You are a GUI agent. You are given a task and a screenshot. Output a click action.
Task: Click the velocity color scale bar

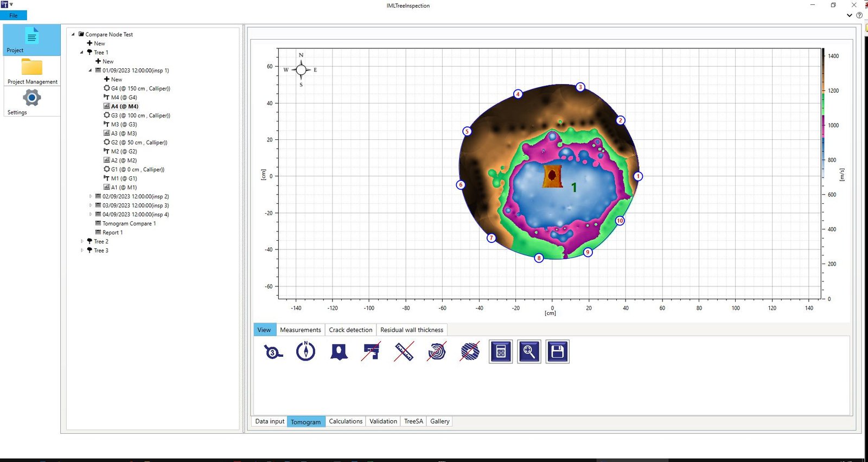coord(822,174)
